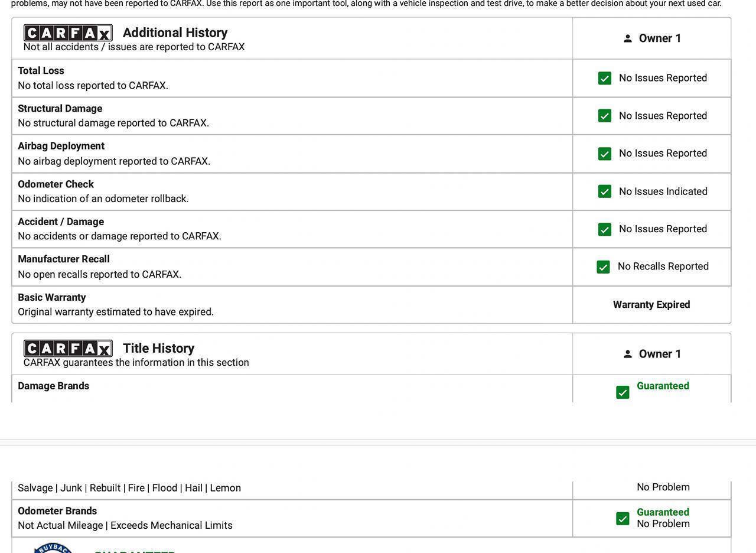Click the green check in the Damage Brands row

tap(623, 392)
